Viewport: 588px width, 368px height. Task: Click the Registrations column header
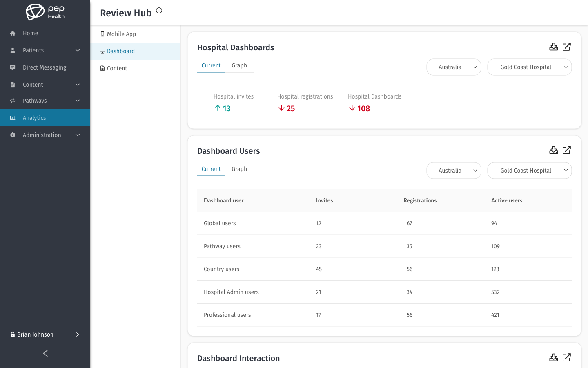point(420,200)
